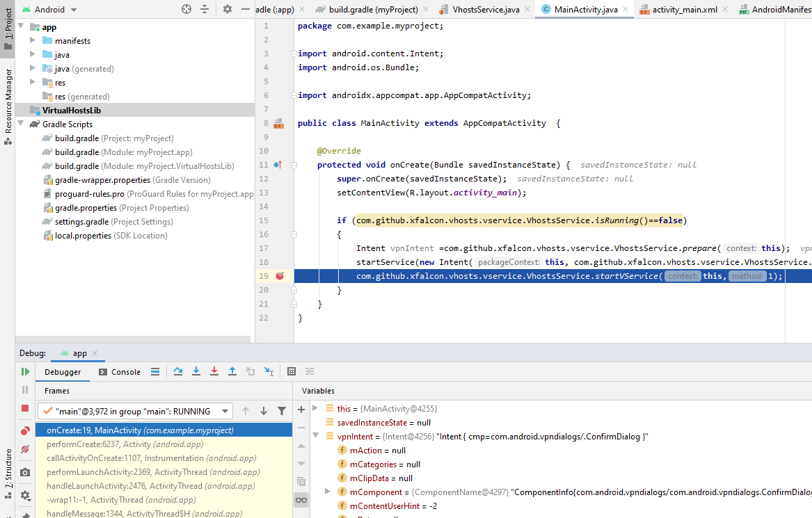Stop the debug session with red square
The image size is (812, 518).
coord(25,408)
